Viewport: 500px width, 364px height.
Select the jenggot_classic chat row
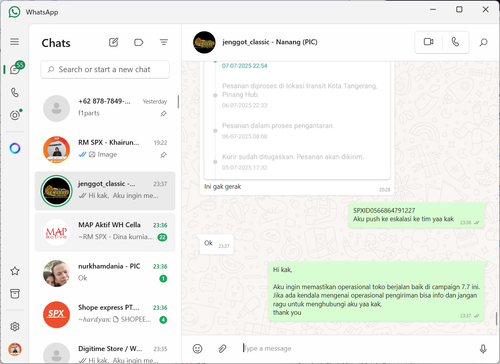105,191
